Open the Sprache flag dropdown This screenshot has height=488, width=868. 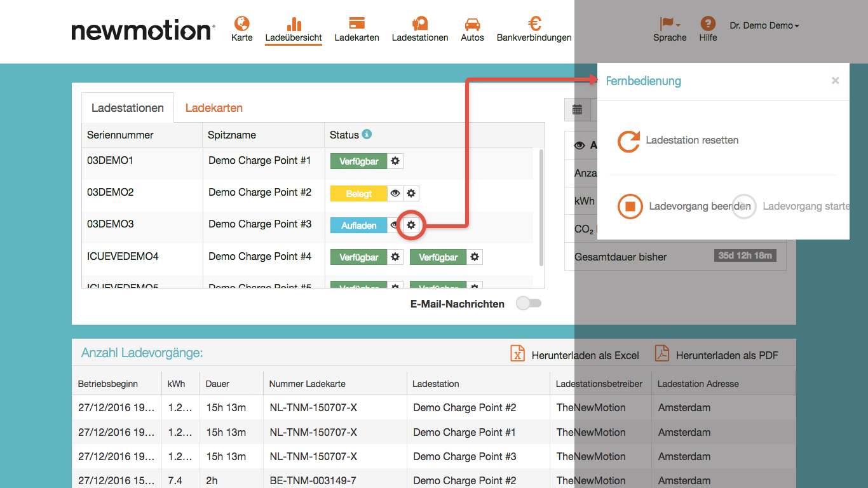[x=669, y=24]
